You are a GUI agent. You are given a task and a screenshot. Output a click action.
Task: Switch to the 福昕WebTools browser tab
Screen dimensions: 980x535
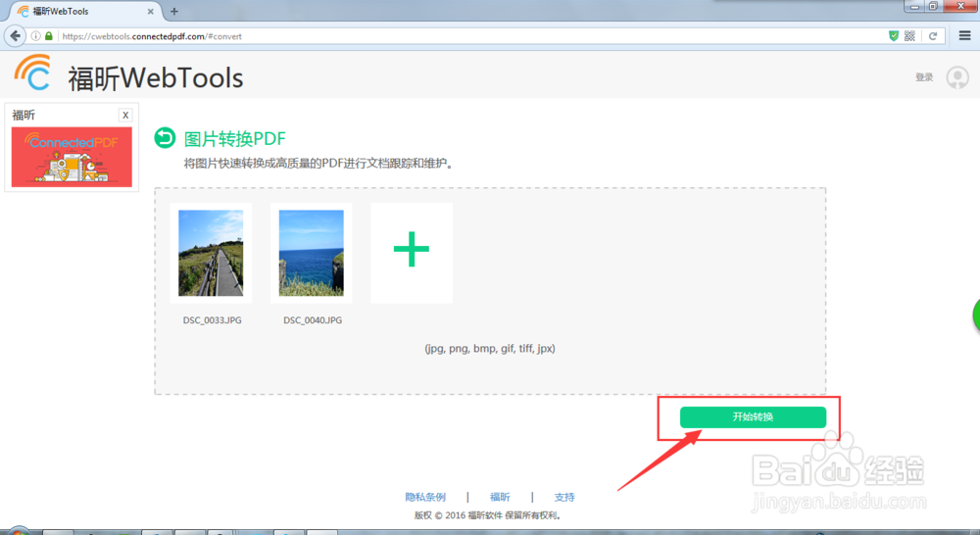[84, 11]
